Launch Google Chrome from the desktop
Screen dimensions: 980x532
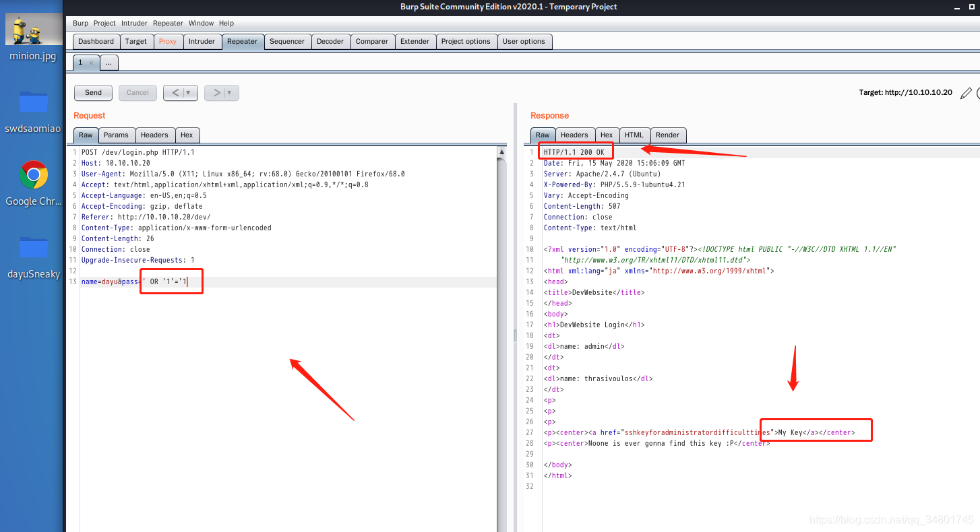click(32, 183)
